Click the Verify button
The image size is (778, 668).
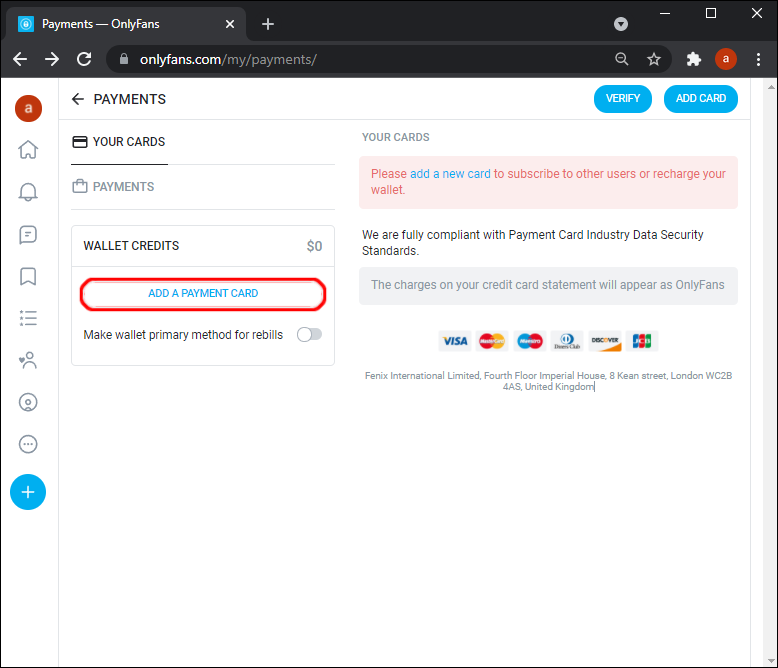[x=623, y=99]
